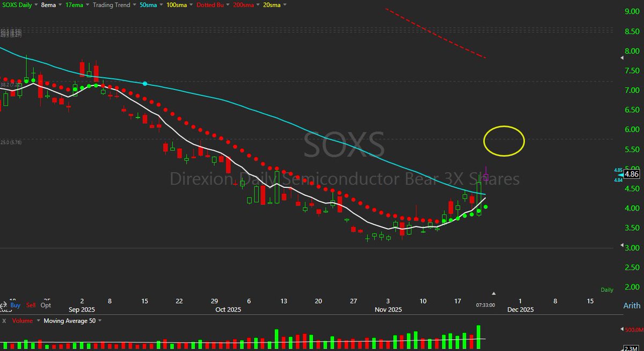Click the Nov 2025 date axis label

coord(388,310)
